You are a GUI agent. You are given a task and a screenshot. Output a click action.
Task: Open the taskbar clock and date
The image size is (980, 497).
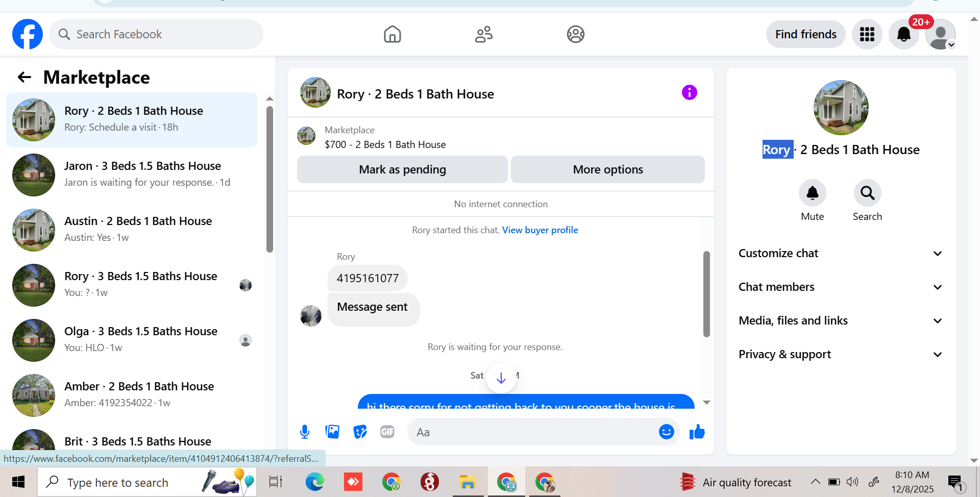[913, 482]
